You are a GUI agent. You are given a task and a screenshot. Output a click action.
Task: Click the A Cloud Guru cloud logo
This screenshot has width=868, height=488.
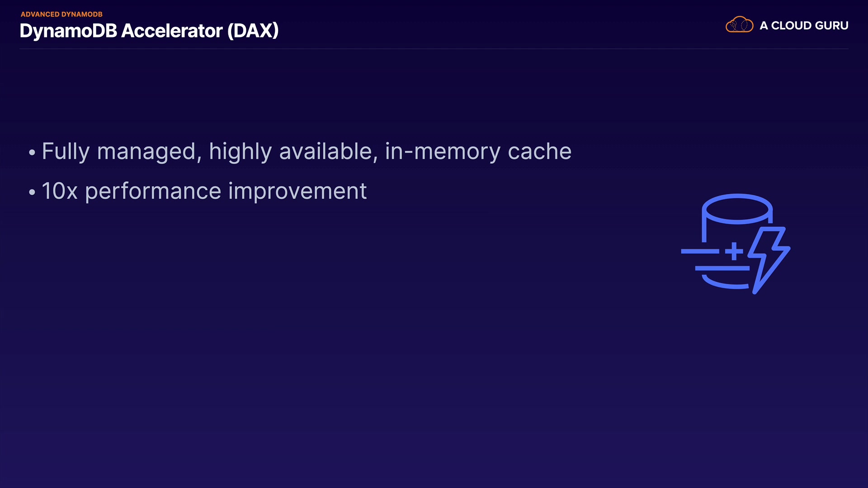(739, 25)
